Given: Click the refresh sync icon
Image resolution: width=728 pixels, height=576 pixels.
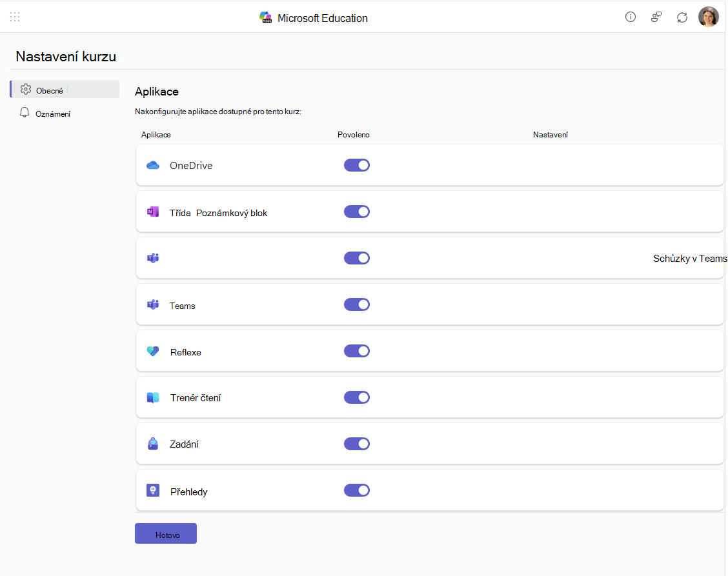Looking at the screenshot, I should 682,17.
